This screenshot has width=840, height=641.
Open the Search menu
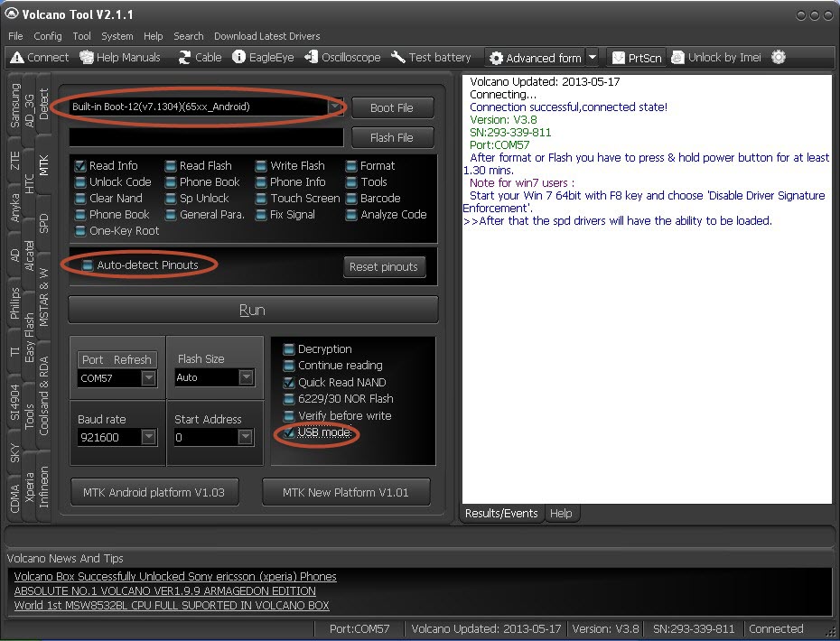pyautogui.click(x=188, y=36)
